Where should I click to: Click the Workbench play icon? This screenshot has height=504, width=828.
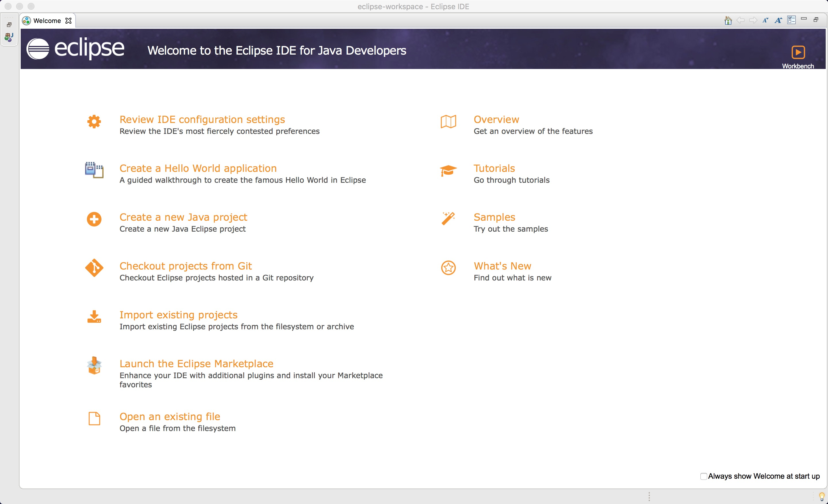pos(798,52)
